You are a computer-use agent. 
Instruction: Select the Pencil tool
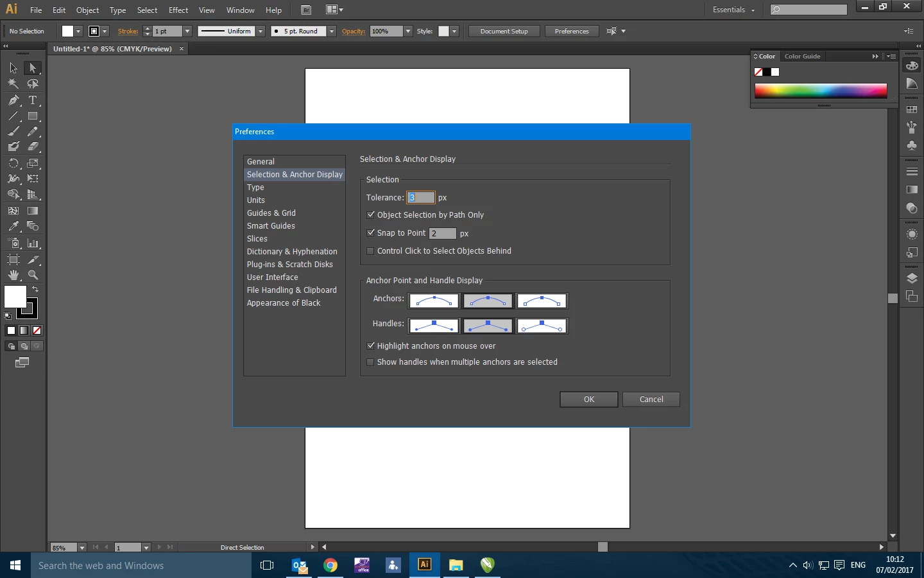[x=33, y=132]
